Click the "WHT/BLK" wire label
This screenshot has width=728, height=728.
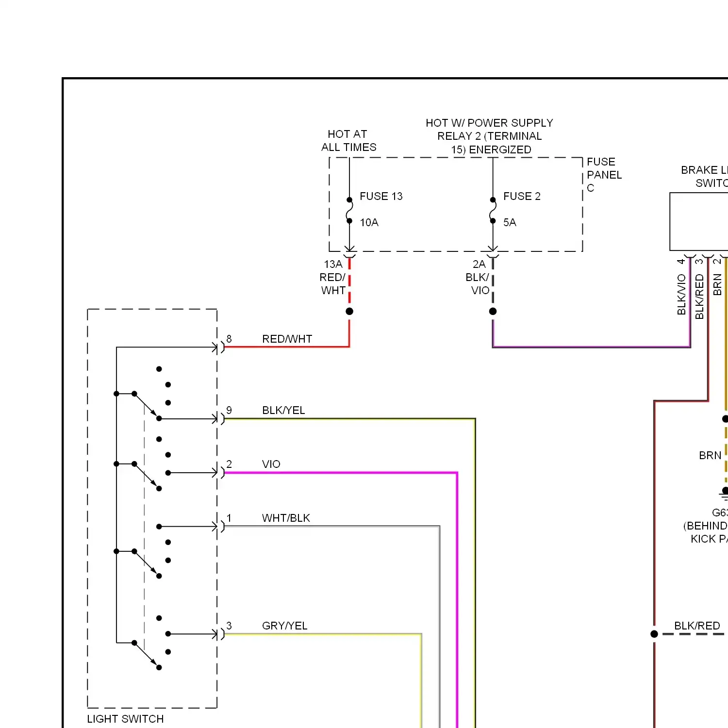tap(286, 518)
